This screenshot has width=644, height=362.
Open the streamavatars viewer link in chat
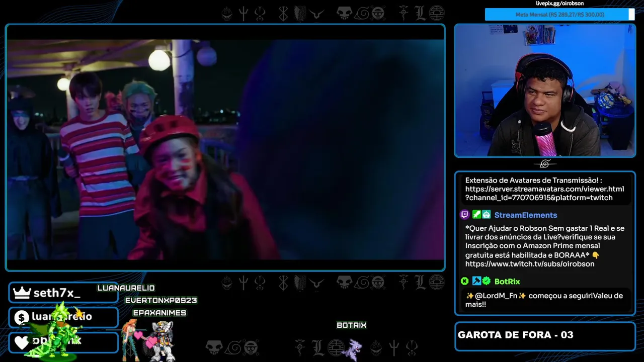(x=544, y=193)
